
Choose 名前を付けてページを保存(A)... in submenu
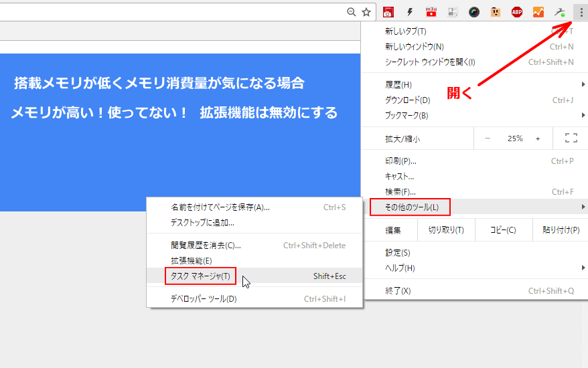254,207
